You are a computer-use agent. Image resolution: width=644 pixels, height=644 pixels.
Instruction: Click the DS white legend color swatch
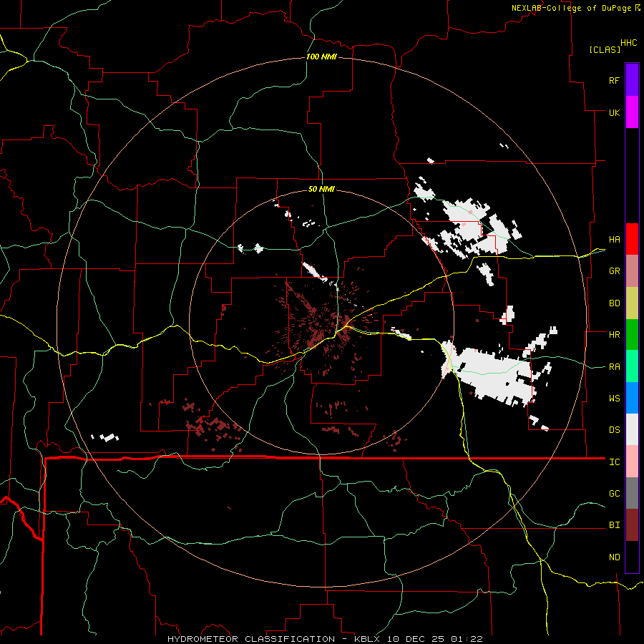coord(632,429)
